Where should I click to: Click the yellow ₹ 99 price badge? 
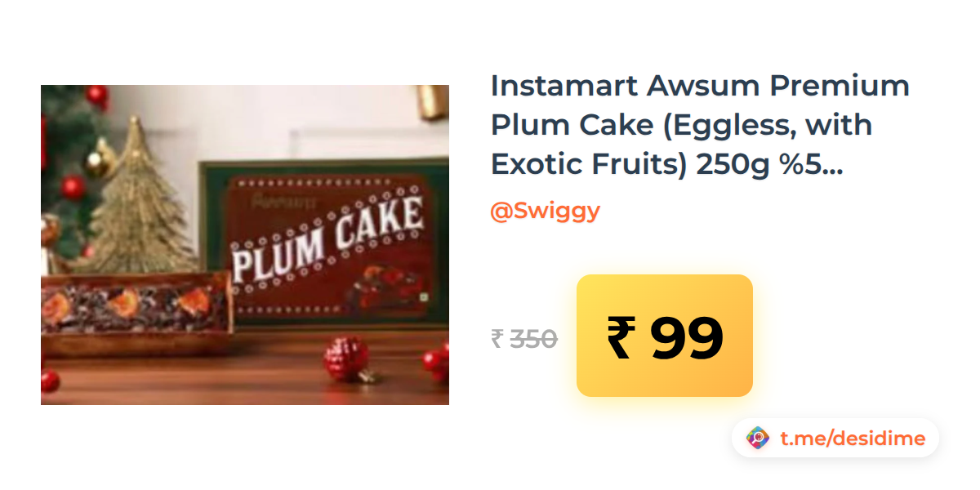point(664,336)
